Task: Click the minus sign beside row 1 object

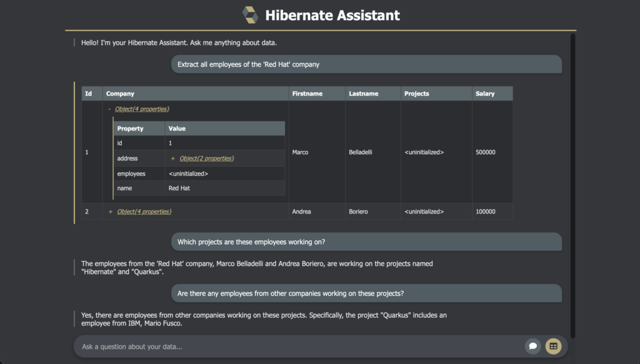Action: pos(109,109)
